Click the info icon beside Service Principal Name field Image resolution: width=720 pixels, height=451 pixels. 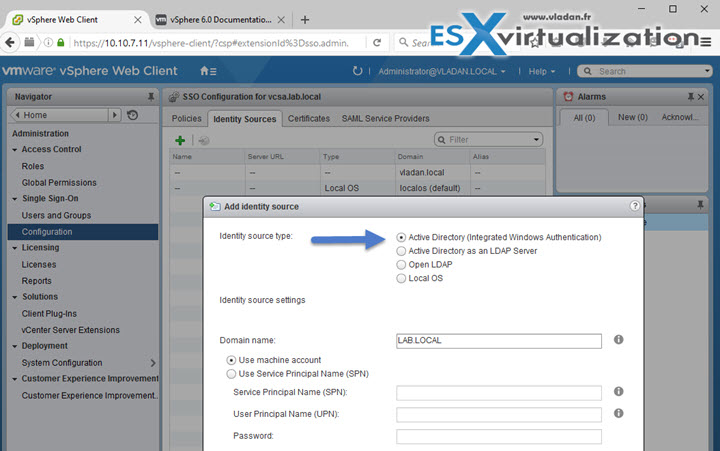click(619, 391)
